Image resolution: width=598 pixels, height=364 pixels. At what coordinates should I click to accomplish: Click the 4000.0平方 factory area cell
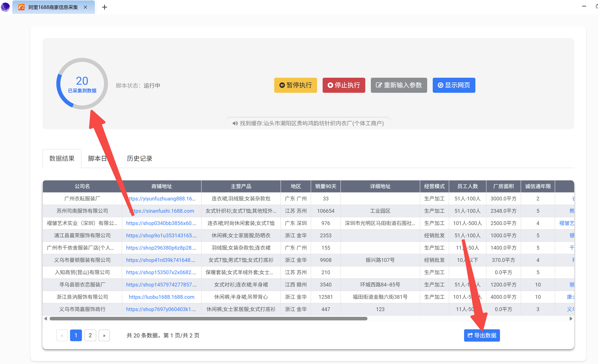(x=503, y=297)
